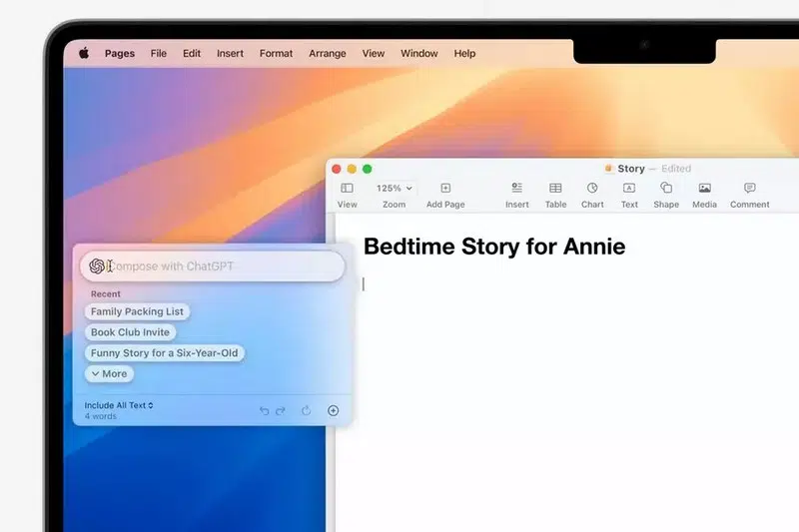
Task: Select Funny Story for a Six-Year-Old
Action: [x=164, y=353]
